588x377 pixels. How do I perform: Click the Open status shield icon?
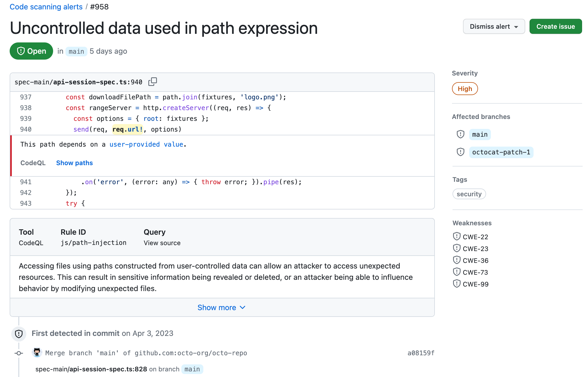point(21,51)
